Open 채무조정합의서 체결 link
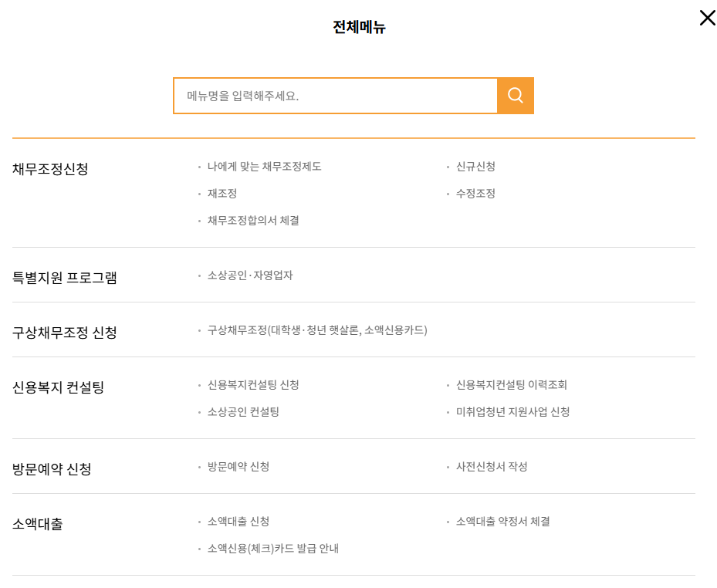 click(x=253, y=221)
